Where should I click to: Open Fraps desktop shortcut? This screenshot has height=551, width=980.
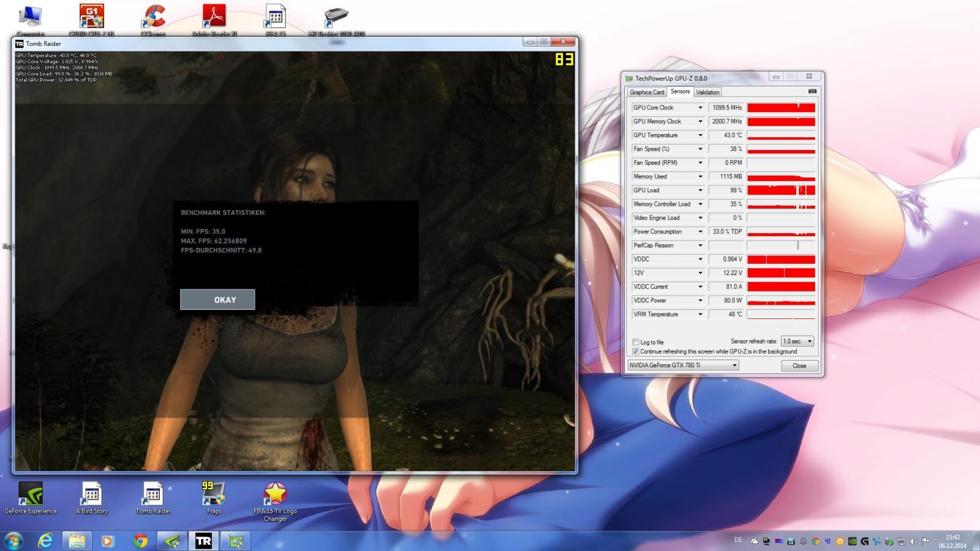214,498
